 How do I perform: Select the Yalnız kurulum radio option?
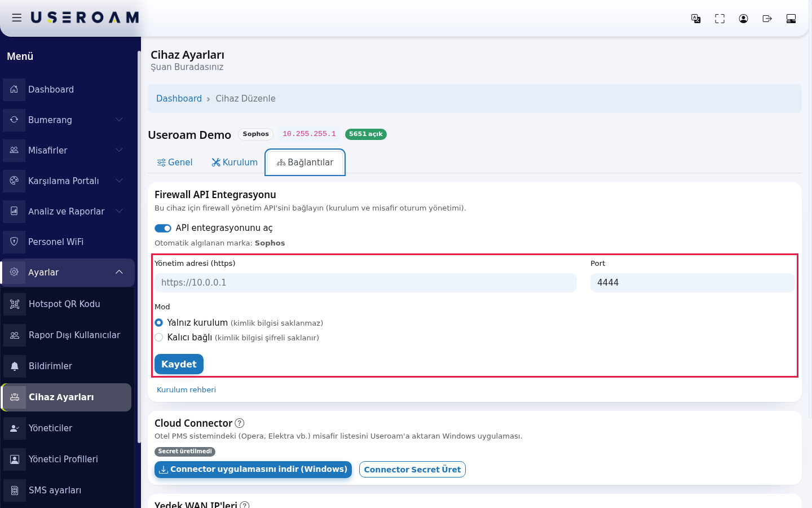[159, 323]
